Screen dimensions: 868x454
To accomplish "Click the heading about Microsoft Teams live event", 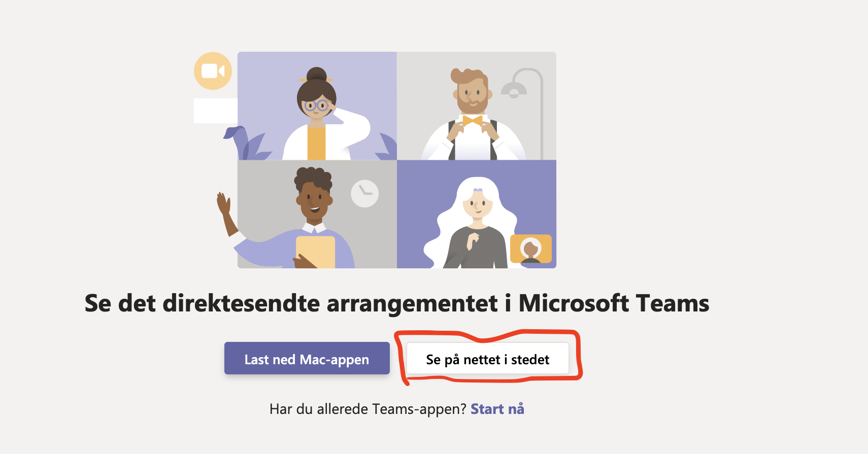I will (x=397, y=303).
